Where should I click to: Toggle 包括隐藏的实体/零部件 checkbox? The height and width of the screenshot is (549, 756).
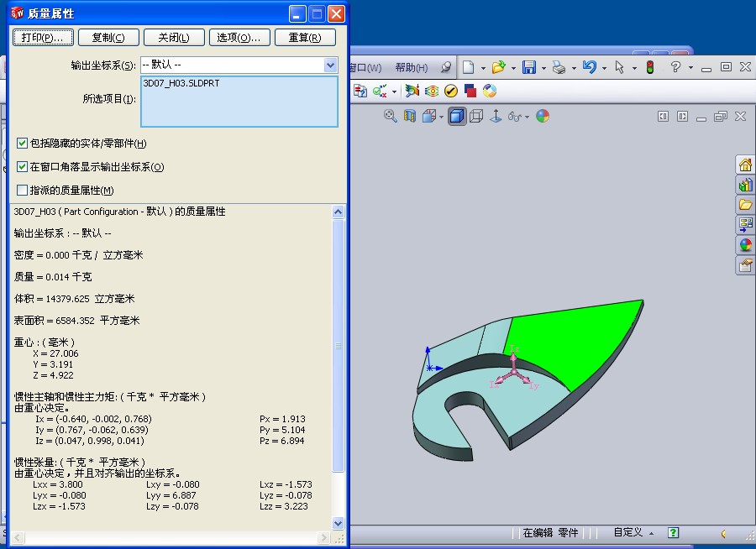pyautogui.click(x=23, y=144)
